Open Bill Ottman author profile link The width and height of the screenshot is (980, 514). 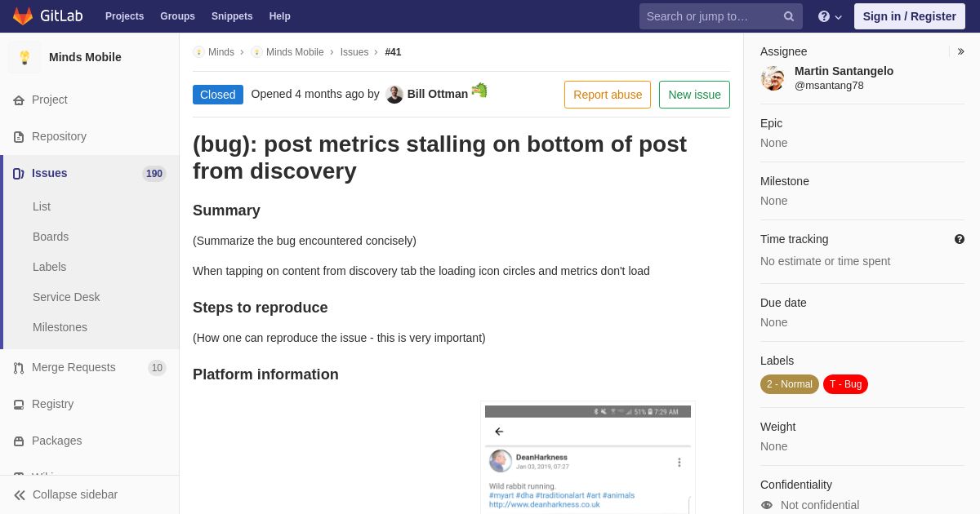[438, 94]
